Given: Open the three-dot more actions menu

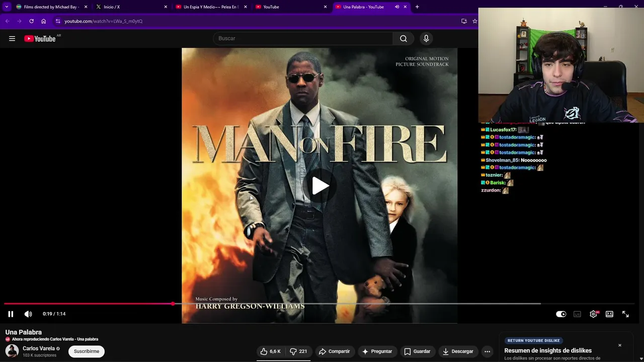Looking at the screenshot, I should (487, 351).
